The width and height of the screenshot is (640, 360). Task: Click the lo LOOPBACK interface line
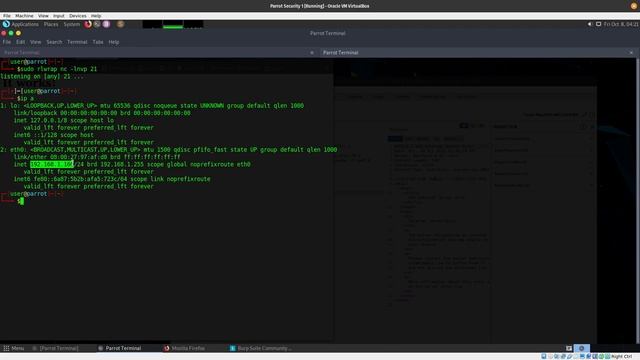click(152, 106)
